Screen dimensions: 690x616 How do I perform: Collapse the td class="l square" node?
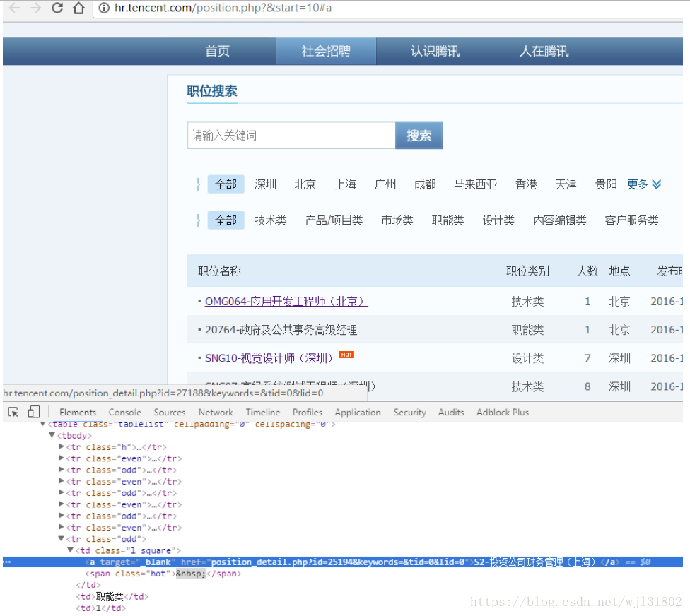[x=71, y=550]
